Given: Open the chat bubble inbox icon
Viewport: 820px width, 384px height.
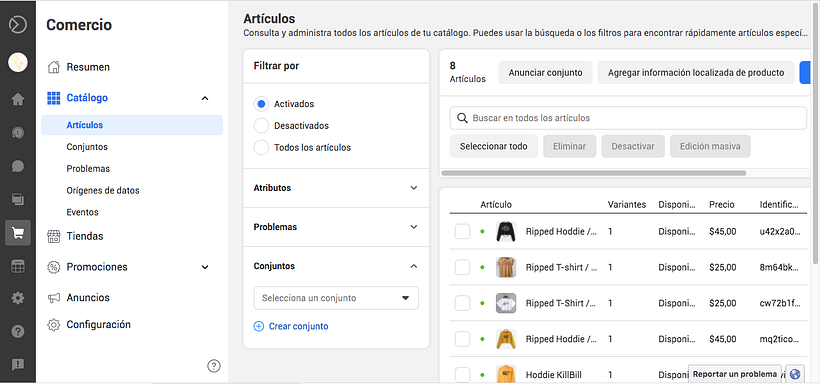Looking at the screenshot, I should pyautogui.click(x=18, y=166).
